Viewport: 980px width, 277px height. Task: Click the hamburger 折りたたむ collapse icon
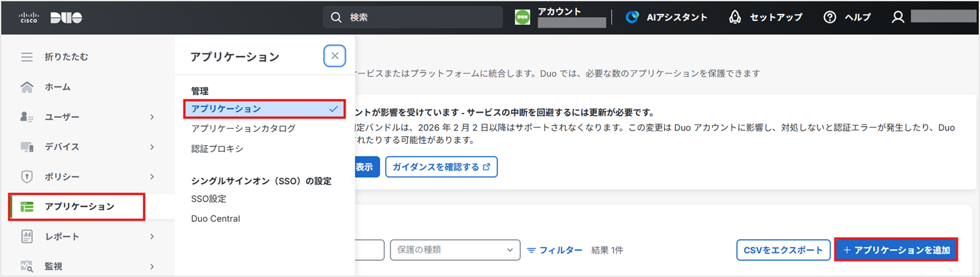[27, 57]
